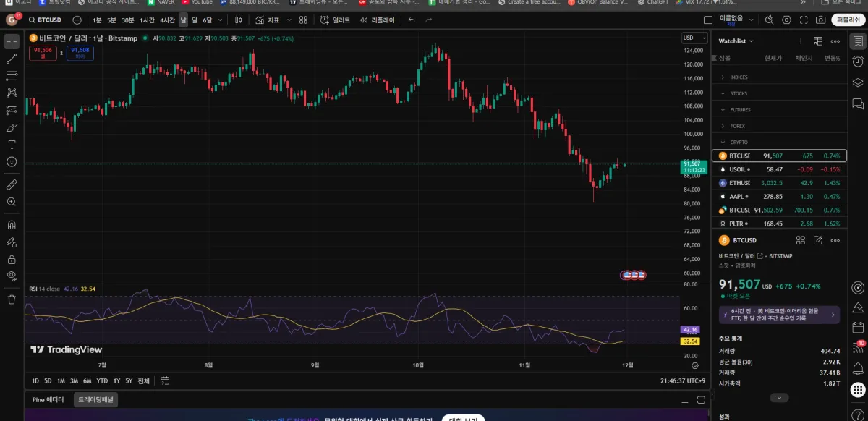868x421 pixels.
Task: Open the Fibonacci retracement tools
Action: (x=12, y=75)
